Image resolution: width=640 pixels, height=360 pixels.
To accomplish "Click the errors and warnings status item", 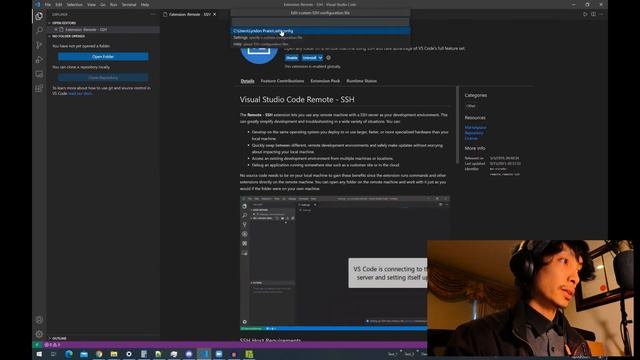I will coord(52,344).
